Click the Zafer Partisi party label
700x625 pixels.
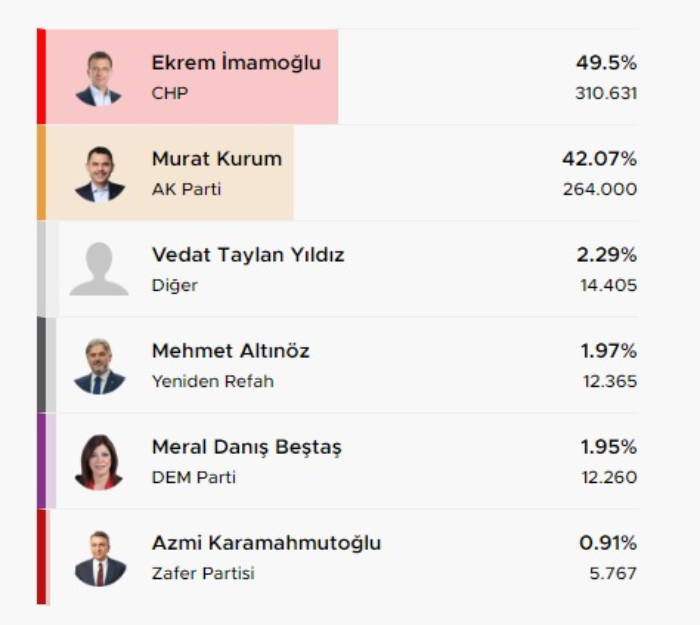(x=203, y=573)
